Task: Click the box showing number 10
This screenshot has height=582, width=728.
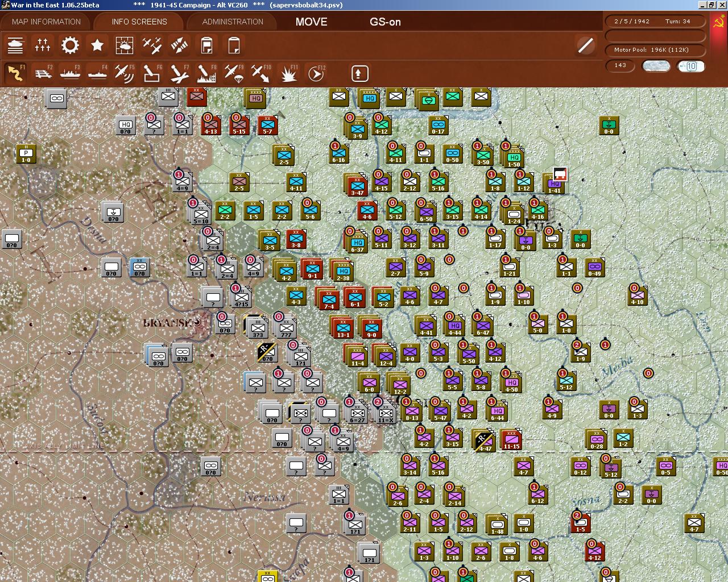Action: (x=691, y=66)
